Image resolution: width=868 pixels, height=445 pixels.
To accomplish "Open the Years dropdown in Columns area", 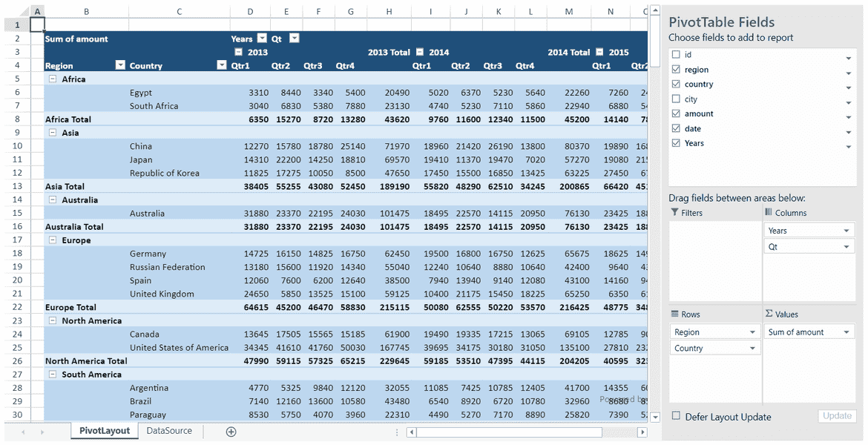I will click(x=847, y=230).
